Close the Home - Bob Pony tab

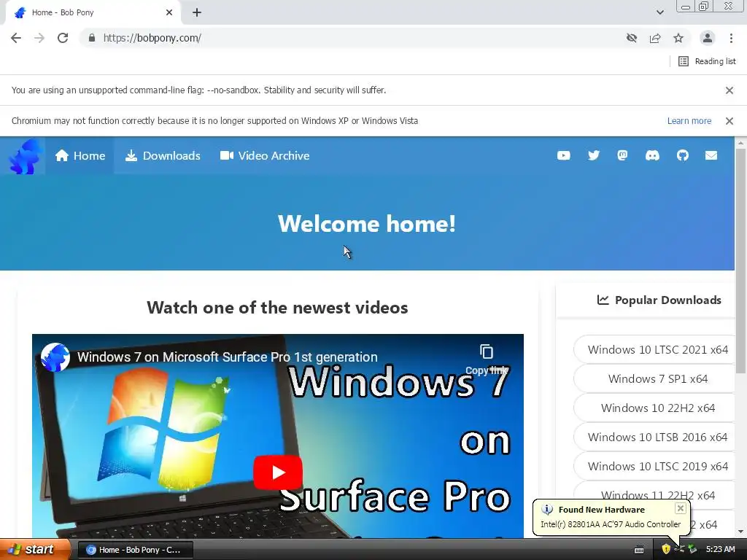point(169,12)
